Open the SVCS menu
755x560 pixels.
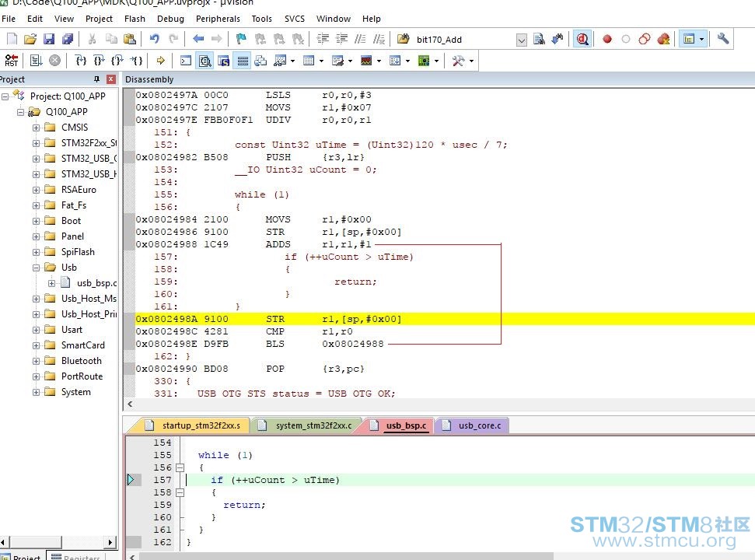294,19
